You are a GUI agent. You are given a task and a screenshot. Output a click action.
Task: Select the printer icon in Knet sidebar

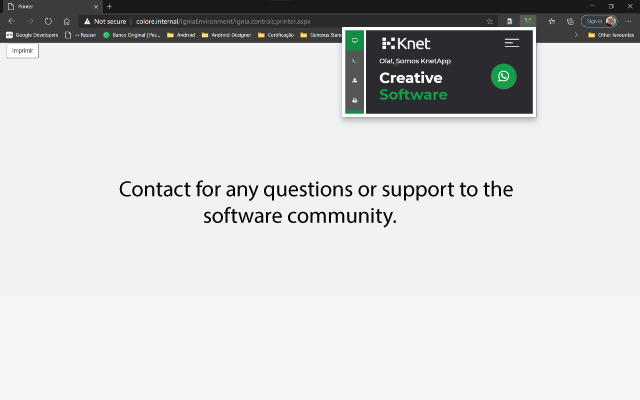354,100
